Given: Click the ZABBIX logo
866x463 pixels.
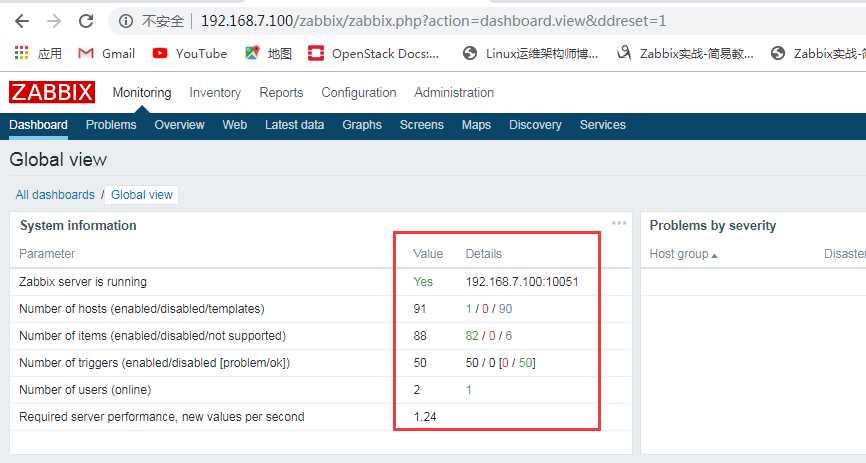Looking at the screenshot, I should pyautogui.click(x=52, y=92).
